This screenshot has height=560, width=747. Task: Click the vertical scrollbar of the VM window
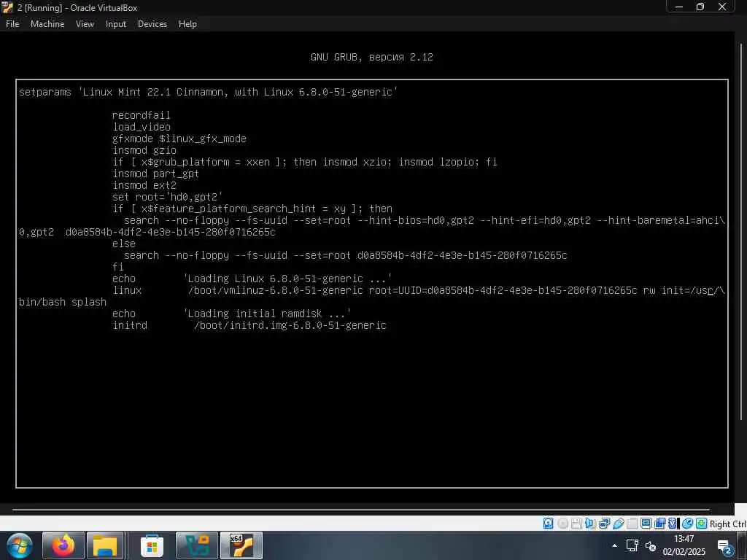click(x=741, y=231)
